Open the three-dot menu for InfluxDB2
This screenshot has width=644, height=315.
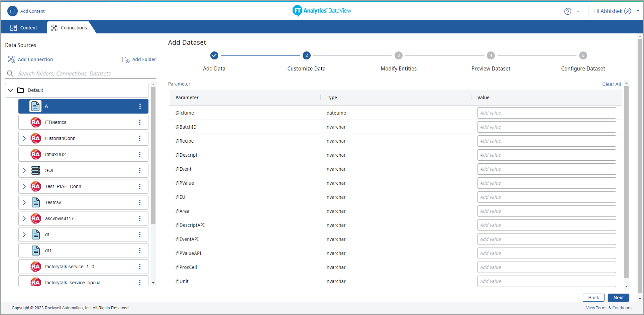tap(140, 154)
